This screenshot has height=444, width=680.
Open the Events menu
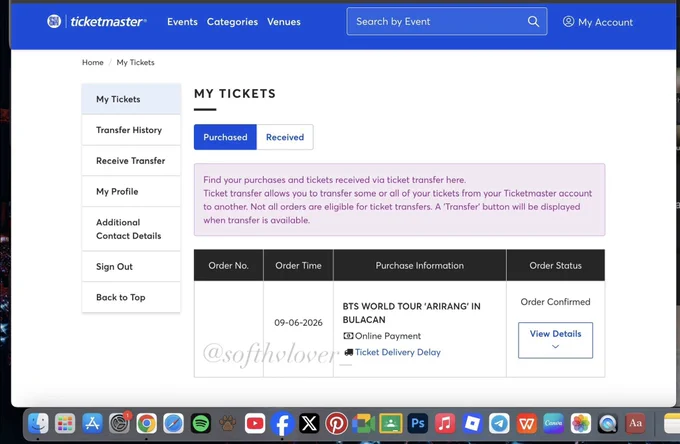pos(182,22)
